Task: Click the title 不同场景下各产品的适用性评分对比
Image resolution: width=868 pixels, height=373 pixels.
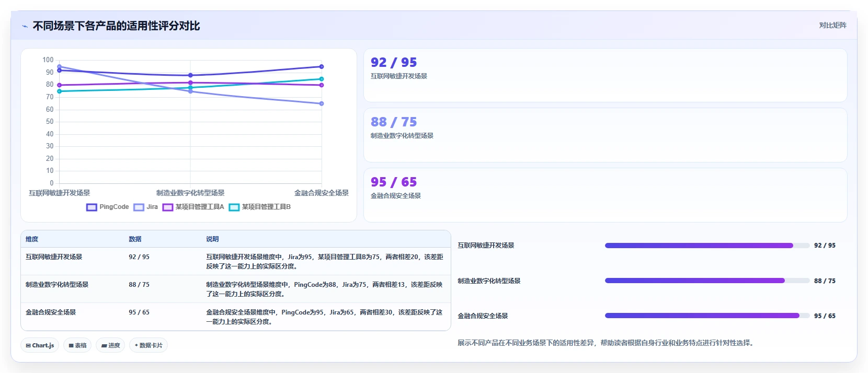Action: [116, 26]
